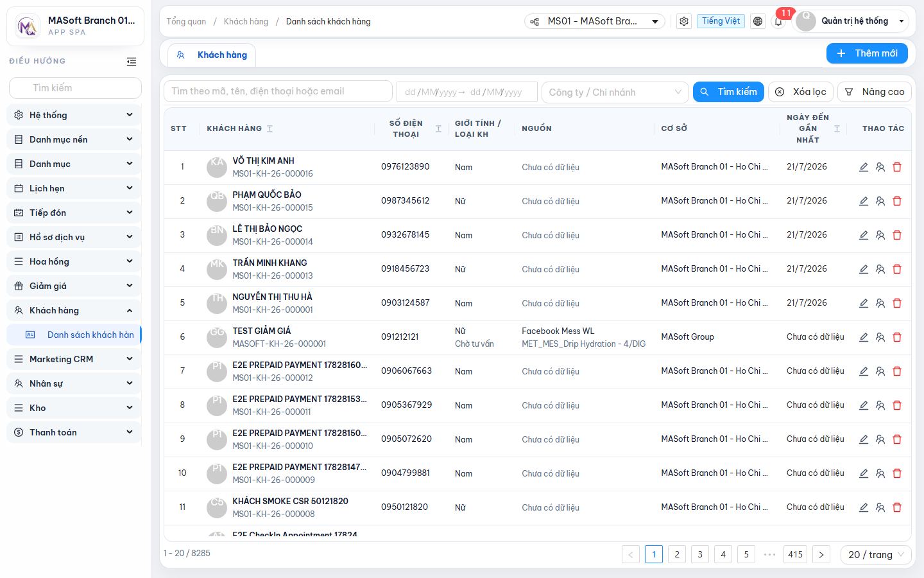Click the Tìm kiếm search button

728,92
